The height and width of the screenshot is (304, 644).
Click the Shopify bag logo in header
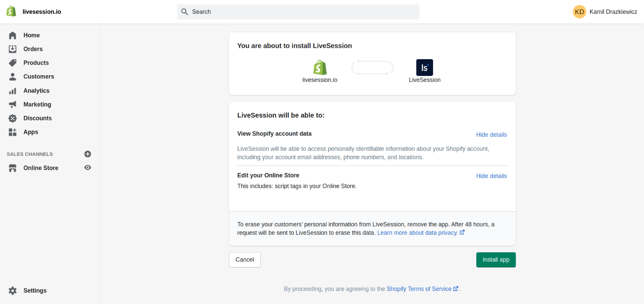(11, 11)
